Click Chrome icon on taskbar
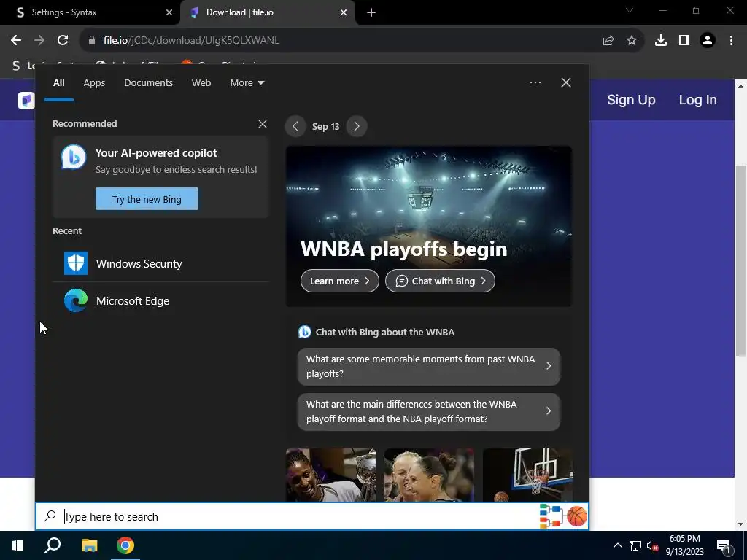The width and height of the screenshot is (747, 560). 125,545
